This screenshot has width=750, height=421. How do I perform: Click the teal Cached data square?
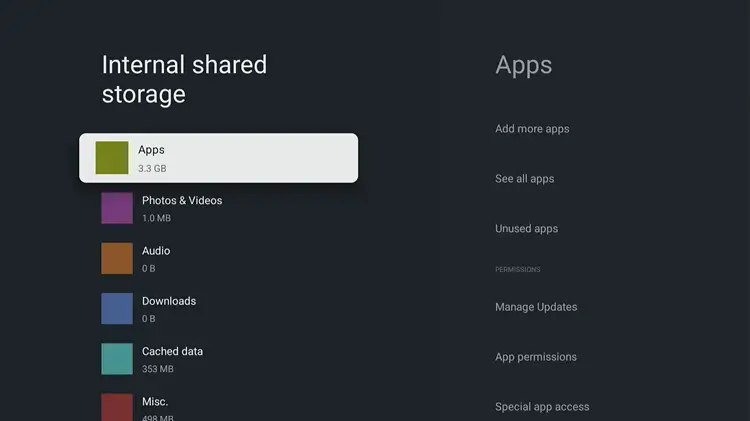click(x=117, y=359)
